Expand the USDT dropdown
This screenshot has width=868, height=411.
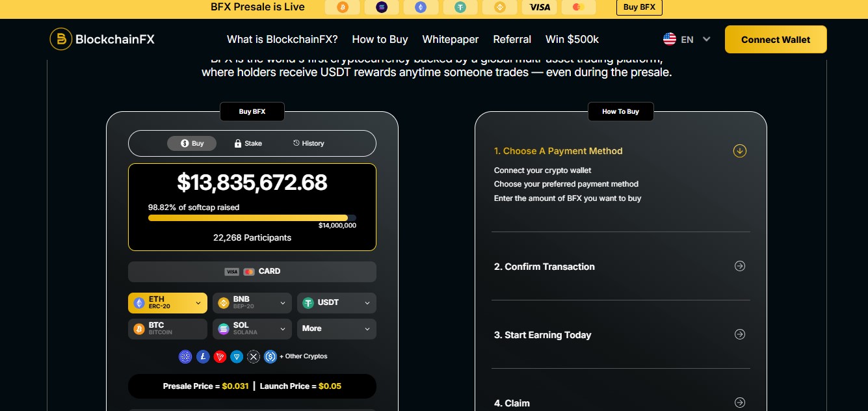(336, 302)
